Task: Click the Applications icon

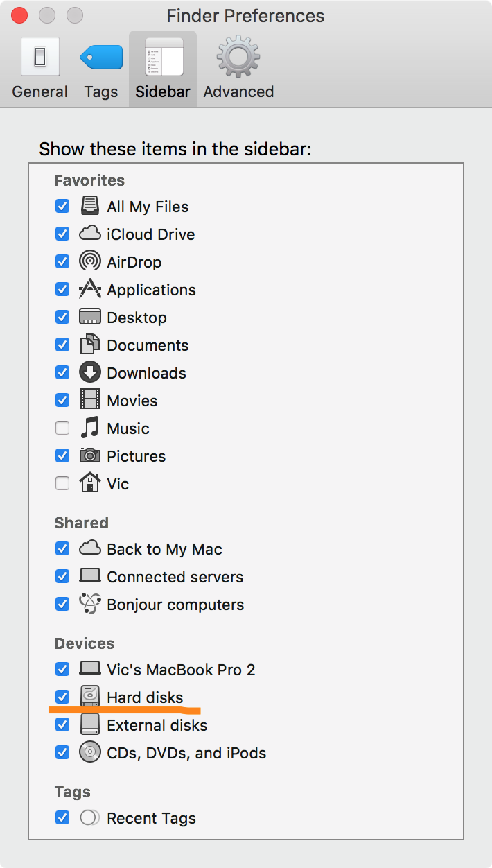Action: (90, 289)
